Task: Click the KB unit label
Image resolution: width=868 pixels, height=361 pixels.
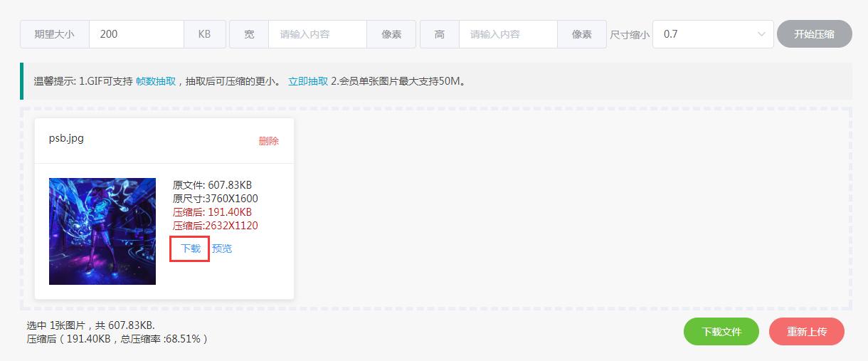Action: 205,34
